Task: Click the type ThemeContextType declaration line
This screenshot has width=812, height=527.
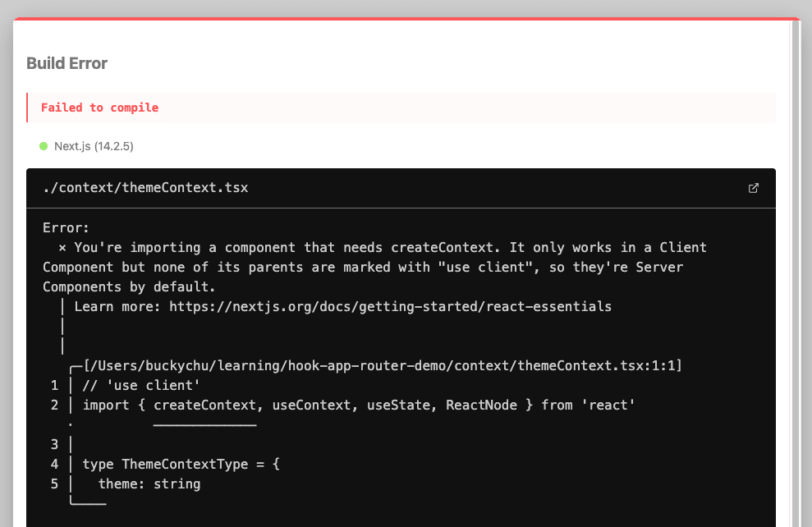Action: click(181, 464)
